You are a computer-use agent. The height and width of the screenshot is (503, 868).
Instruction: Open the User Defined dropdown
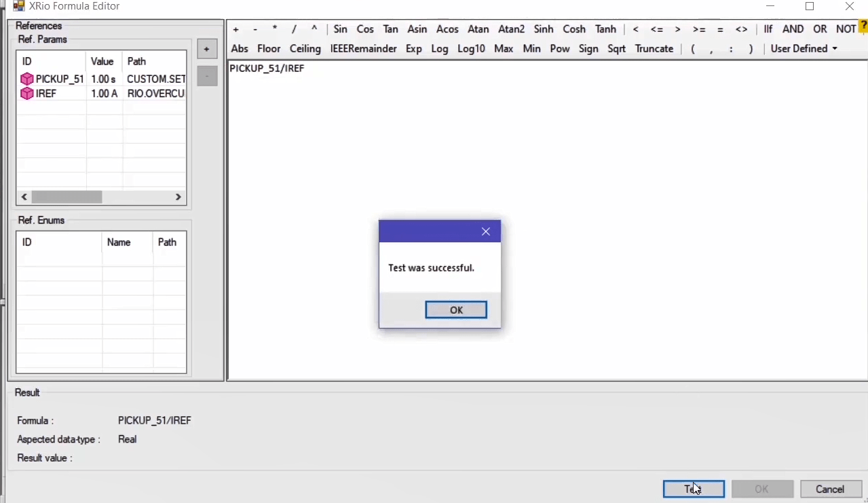coord(804,49)
